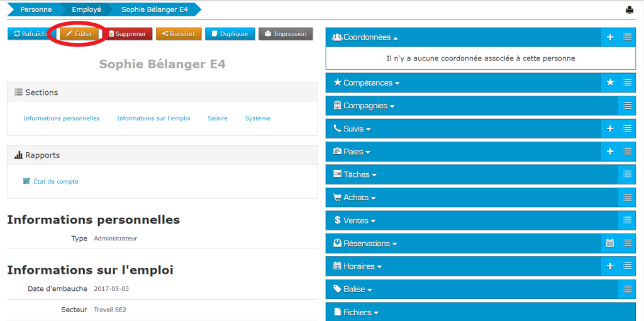Go to Personne breadcrumb
Viewport: 644px width, 321px height.
pos(36,9)
